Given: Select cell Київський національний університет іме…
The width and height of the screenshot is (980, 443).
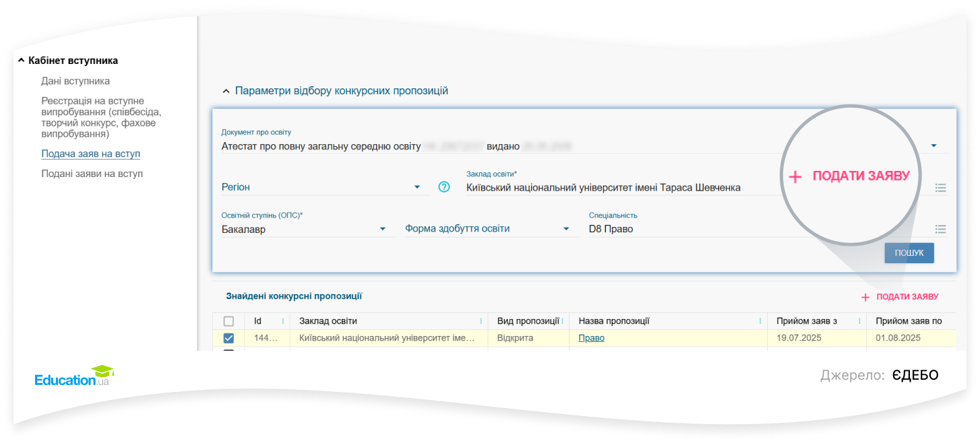Looking at the screenshot, I should [388, 338].
